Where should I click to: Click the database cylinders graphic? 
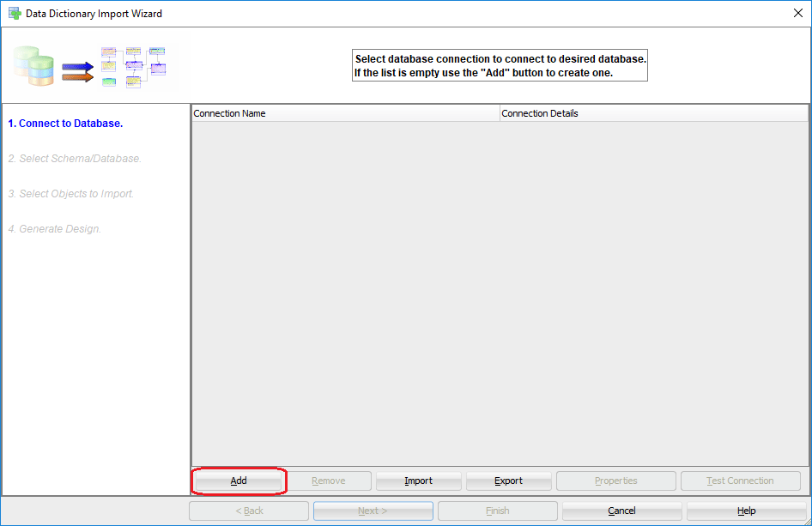tap(33, 64)
